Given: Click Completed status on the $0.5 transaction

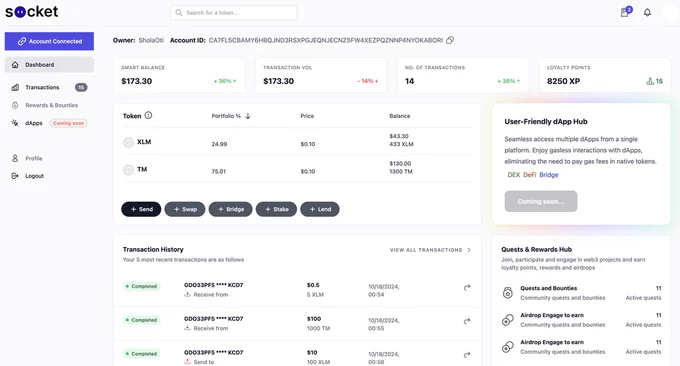Looking at the screenshot, I should (141, 286).
